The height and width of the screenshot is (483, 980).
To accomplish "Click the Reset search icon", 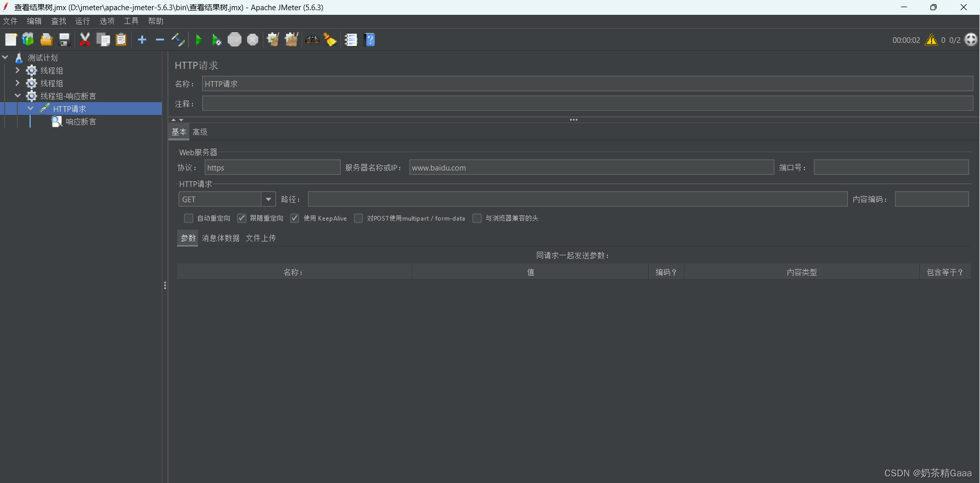I will [330, 40].
